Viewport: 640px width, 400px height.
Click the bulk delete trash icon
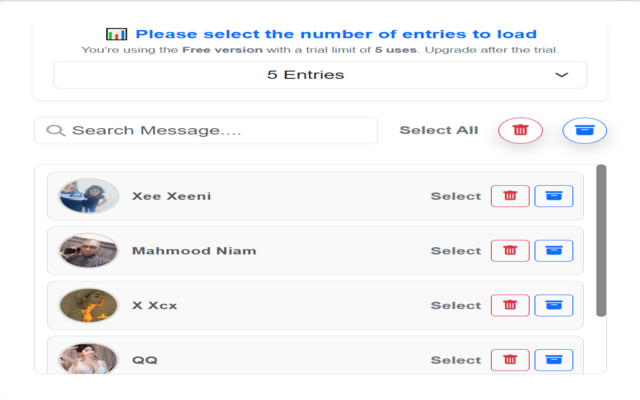pos(520,130)
